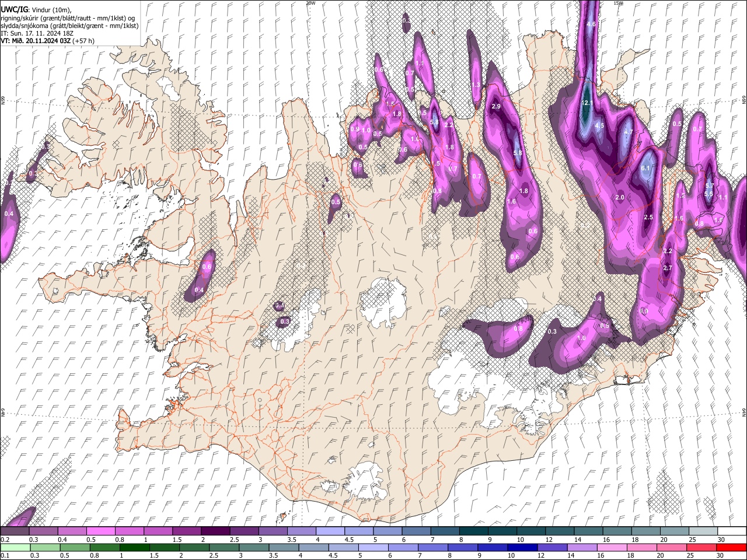747x560 pixels.
Task: Click the 6.1 precipitation value on the map
Action: 645,168
